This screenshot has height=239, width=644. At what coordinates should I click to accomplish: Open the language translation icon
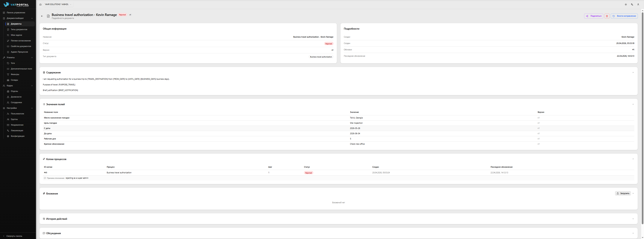tap(632, 4)
